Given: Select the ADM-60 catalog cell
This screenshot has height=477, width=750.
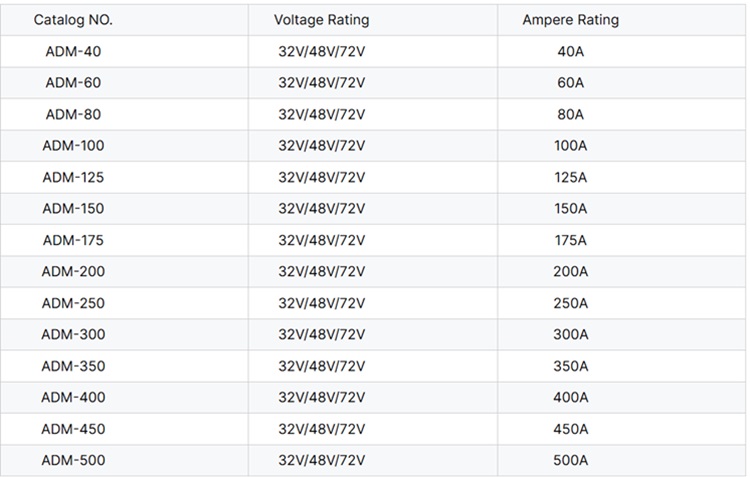Looking at the screenshot, I should click(73, 83).
